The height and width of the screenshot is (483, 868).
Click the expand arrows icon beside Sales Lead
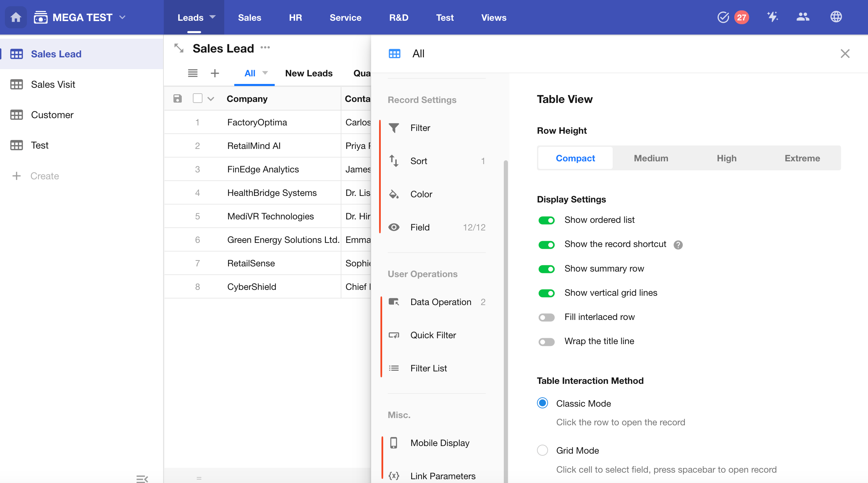(179, 48)
